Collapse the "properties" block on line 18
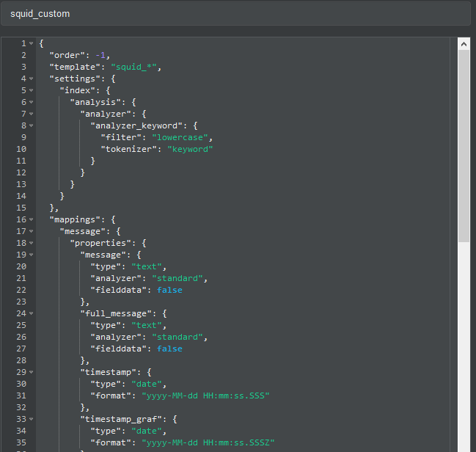The image size is (476, 452). point(32,243)
